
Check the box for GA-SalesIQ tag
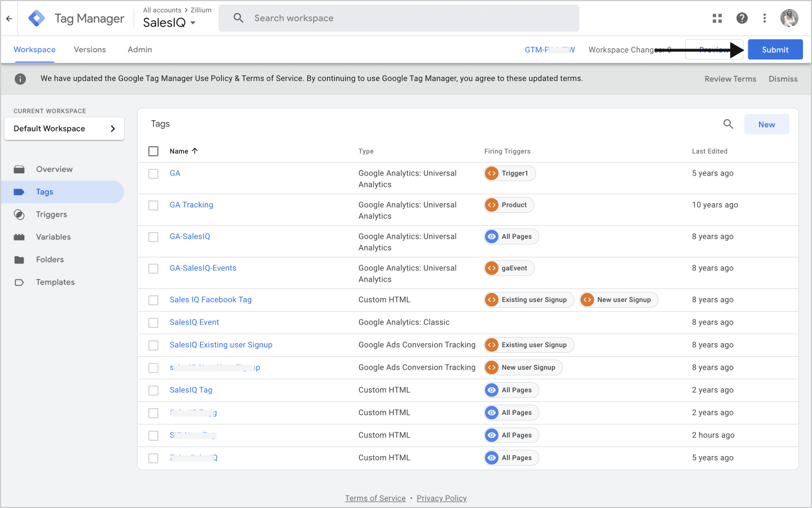[153, 237]
